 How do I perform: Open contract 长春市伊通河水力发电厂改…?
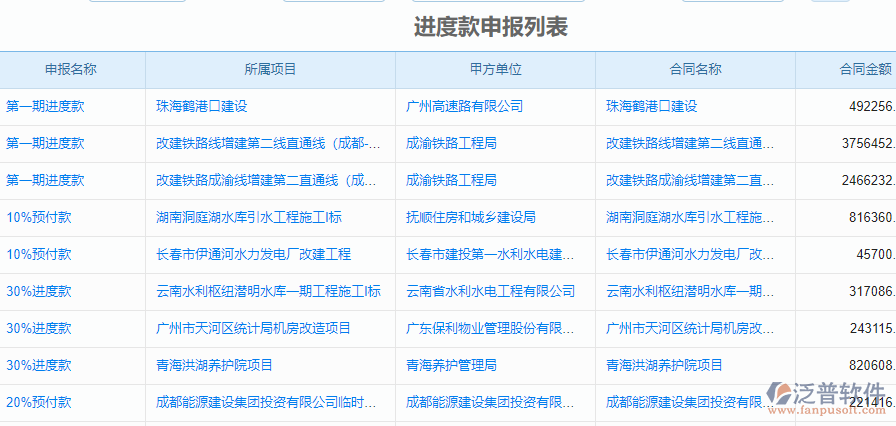(690, 255)
